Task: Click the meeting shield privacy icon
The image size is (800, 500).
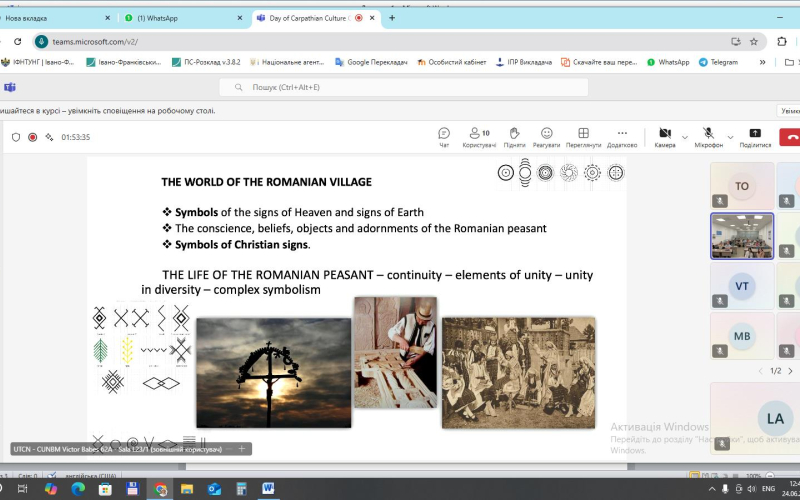Action: [x=16, y=137]
